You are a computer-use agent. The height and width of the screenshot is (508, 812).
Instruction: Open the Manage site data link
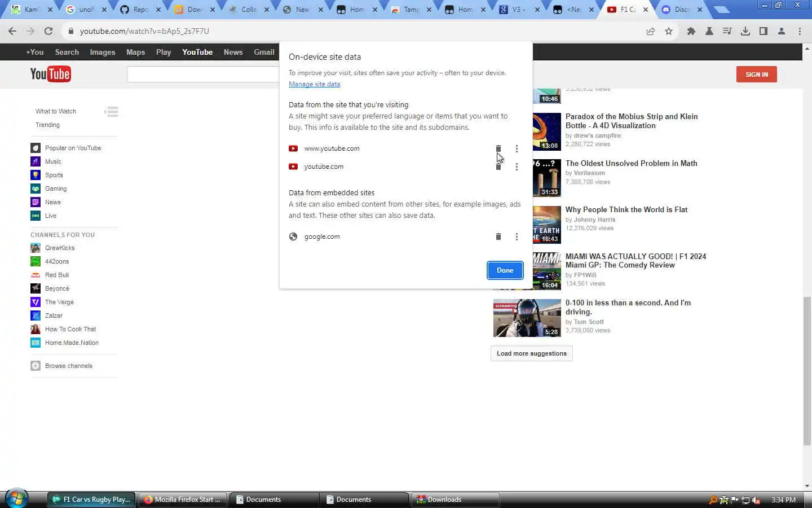(x=314, y=84)
